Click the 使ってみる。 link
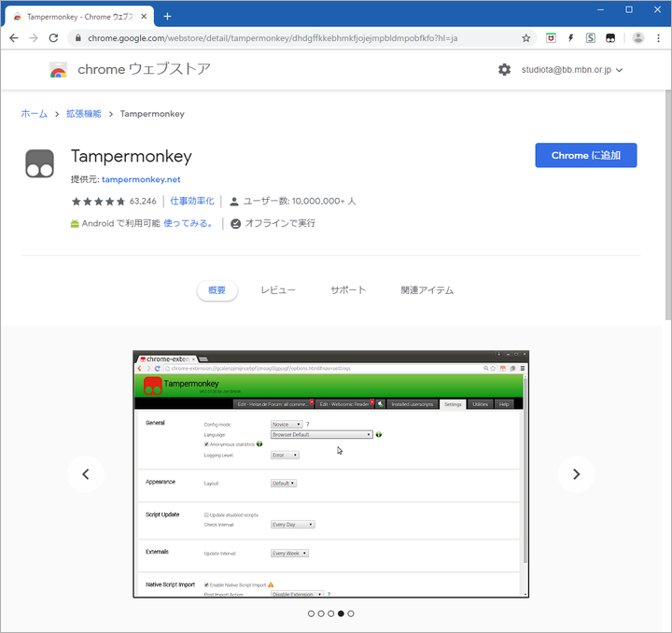Image resolution: width=672 pixels, height=633 pixels. click(189, 224)
